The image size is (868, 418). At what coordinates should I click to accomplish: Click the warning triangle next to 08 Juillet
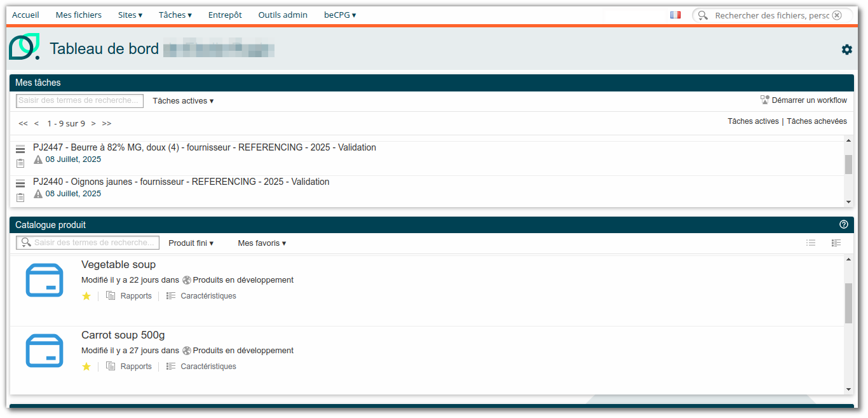[x=38, y=159]
